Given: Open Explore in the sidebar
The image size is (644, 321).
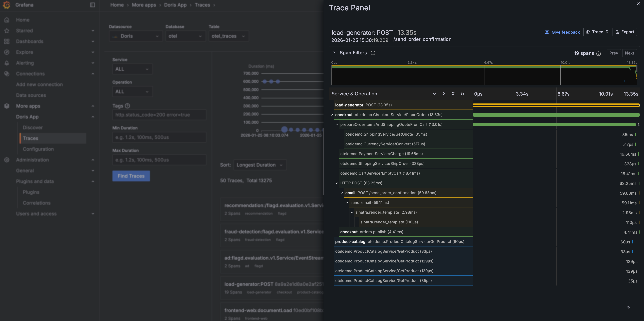Looking at the screenshot, I should 25,52.
